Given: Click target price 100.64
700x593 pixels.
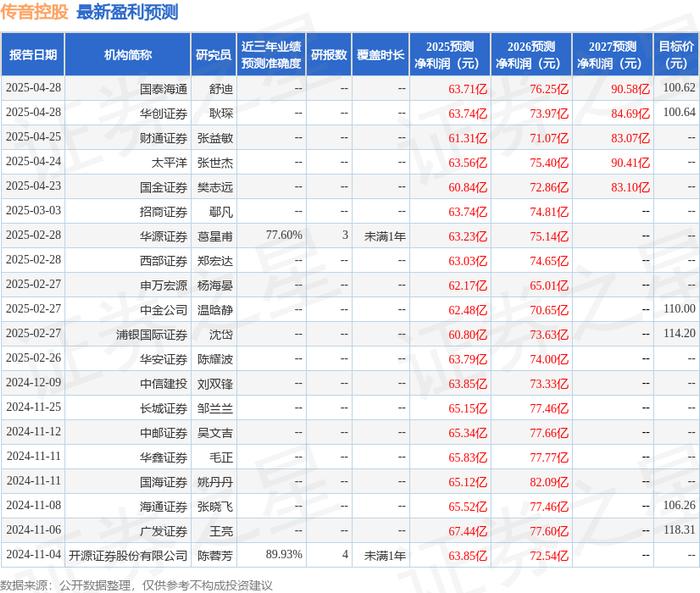Looking at the screenshot, I should coord(679,112).
